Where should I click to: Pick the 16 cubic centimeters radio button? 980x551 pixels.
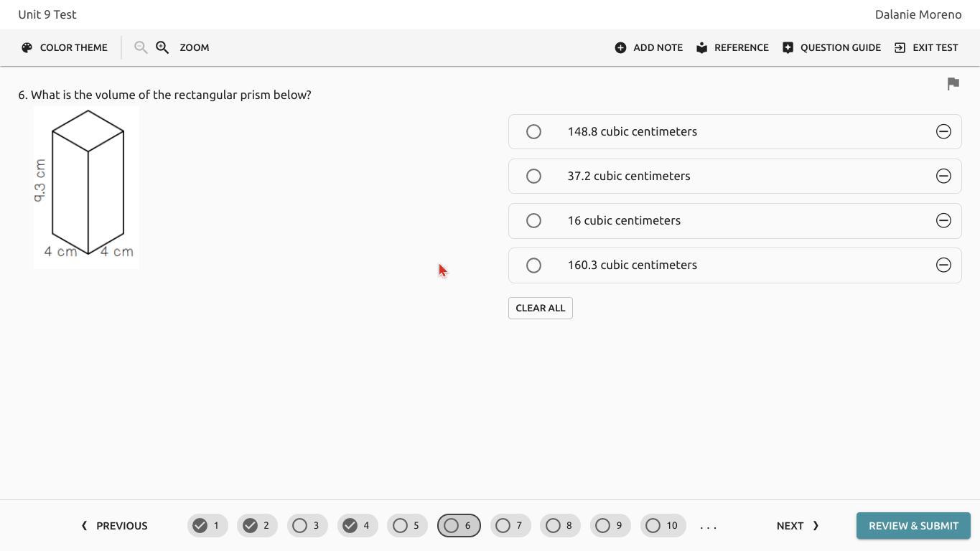533,220
